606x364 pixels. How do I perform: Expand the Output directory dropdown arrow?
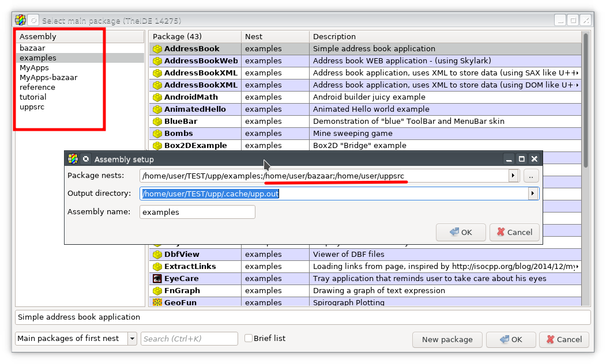click(533, 194)
